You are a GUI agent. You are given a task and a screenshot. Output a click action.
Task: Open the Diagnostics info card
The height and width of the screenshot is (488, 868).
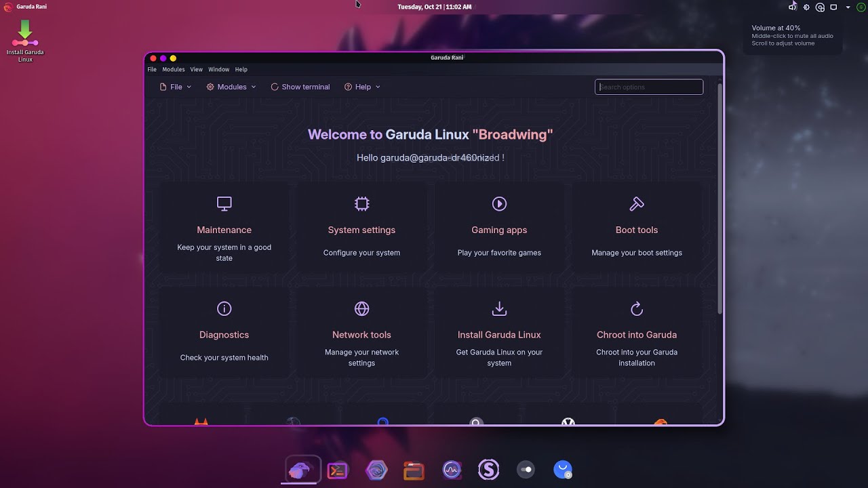click(x=224, y=333)
